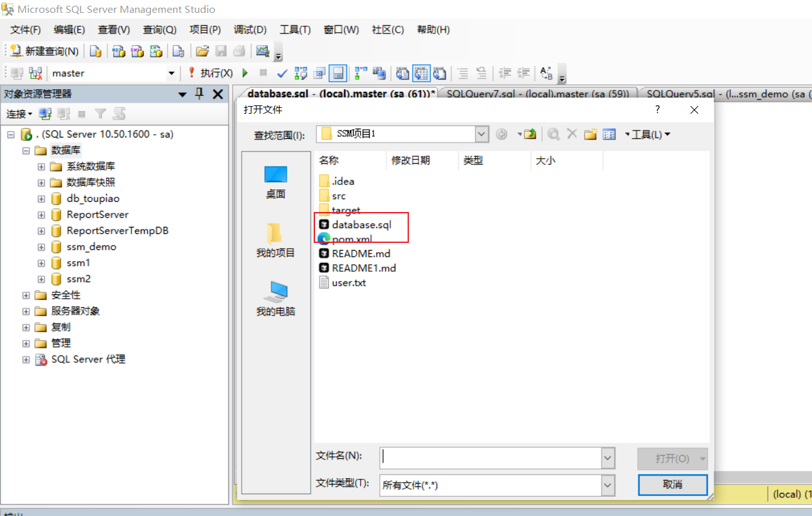The image size is (812, 516).
Task: Click the XMLA query icon
Action: [x=156, y=51]
